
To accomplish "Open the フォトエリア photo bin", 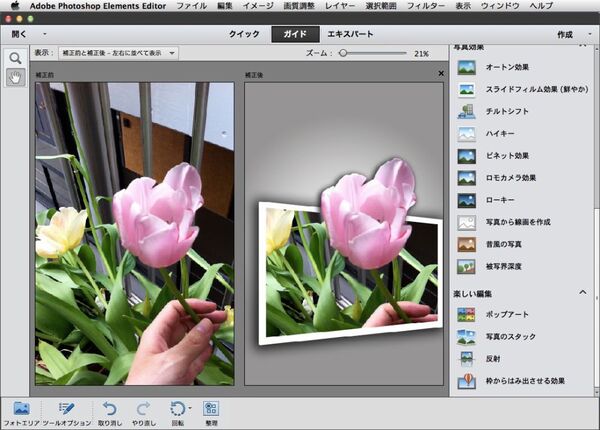I will [x=21, y=413].
